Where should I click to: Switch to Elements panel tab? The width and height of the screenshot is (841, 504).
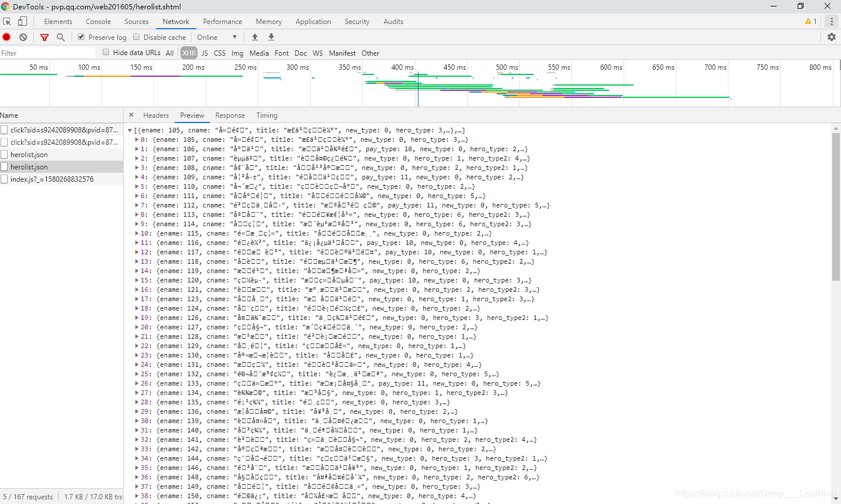[58, 22]
